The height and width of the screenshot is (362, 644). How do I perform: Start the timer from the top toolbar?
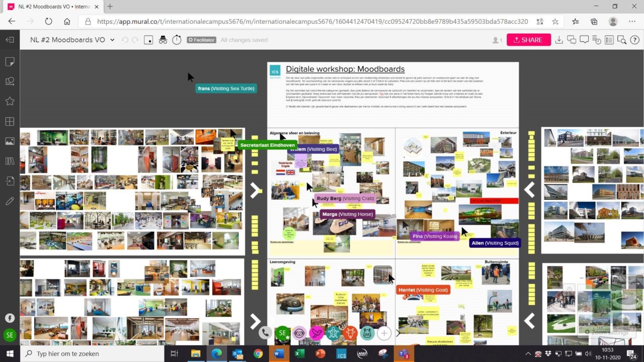pos(177,40)
